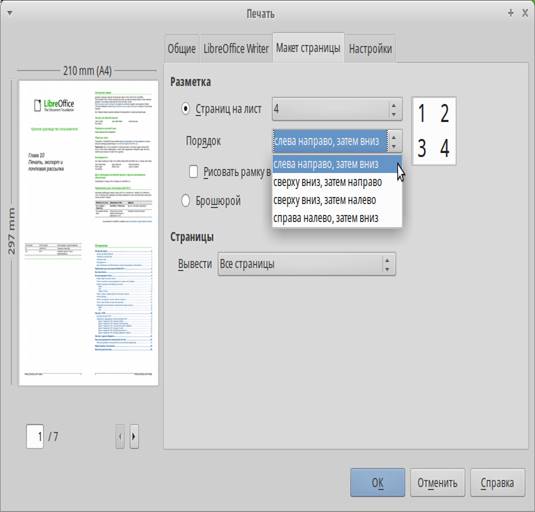Switch to the Общие tab
Screen dimensions: 535x512
tap(182, 49)
